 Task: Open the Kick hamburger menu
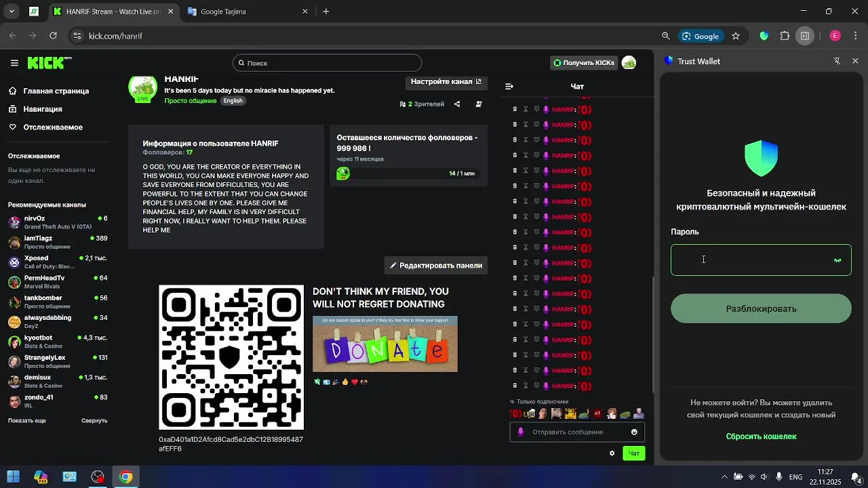pyautogui.click(x=14, y=63)
